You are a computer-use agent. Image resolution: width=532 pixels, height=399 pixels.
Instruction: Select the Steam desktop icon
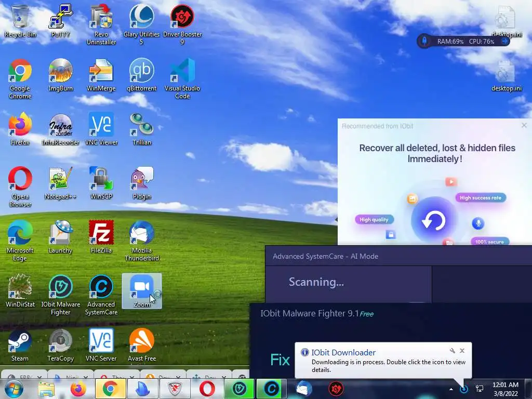pos(20,345)
